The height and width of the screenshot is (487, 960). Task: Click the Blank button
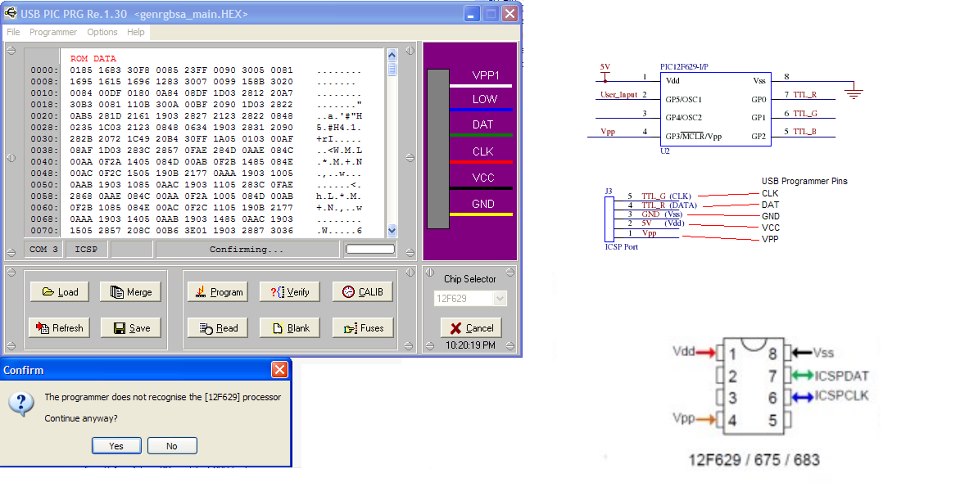pos(290,328)
